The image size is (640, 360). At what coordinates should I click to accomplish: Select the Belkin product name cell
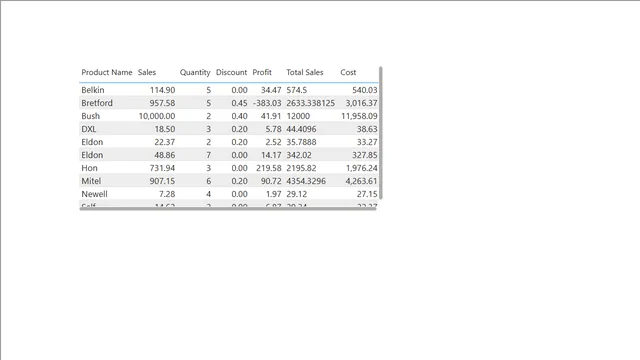(x=93, y=90)
